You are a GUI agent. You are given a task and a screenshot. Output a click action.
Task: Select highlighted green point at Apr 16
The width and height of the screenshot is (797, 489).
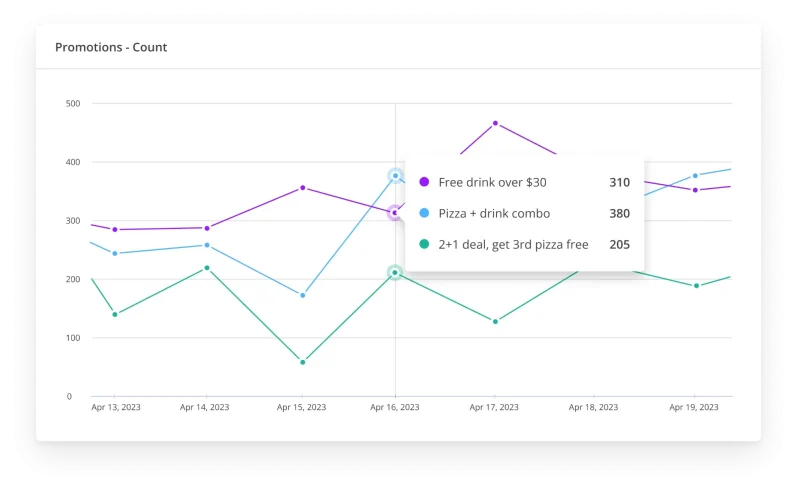tap(395, 272)
